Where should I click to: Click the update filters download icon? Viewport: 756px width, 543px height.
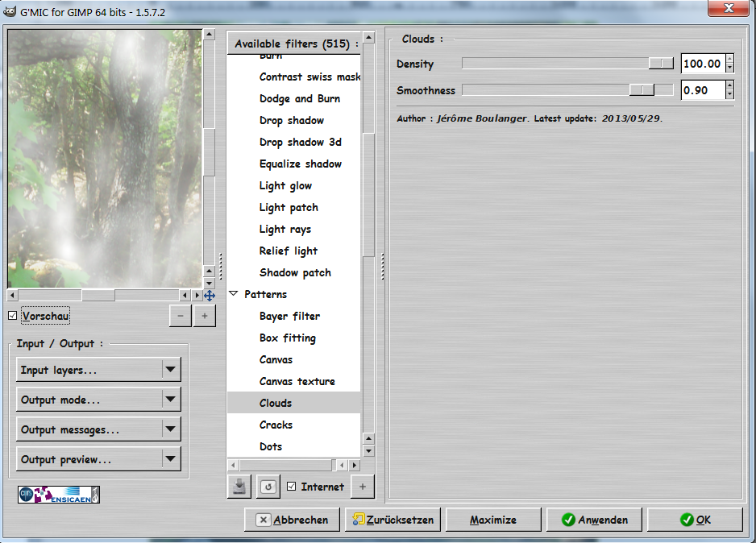tap(239, 486)
